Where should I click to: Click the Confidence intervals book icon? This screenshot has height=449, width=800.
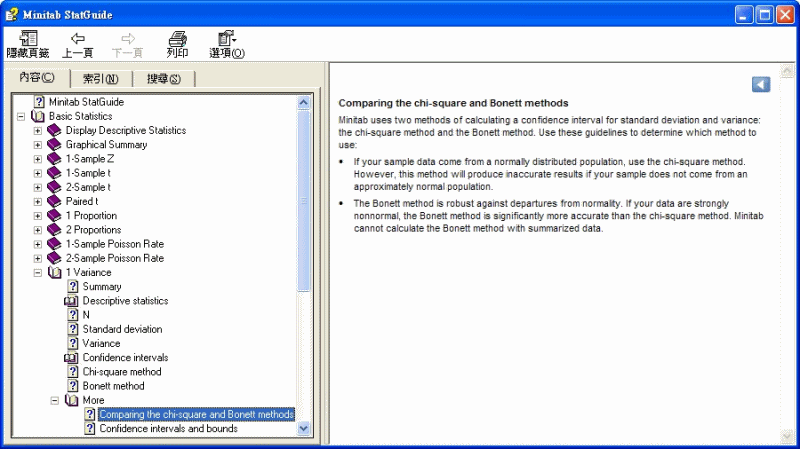click(x=71, y=358)
